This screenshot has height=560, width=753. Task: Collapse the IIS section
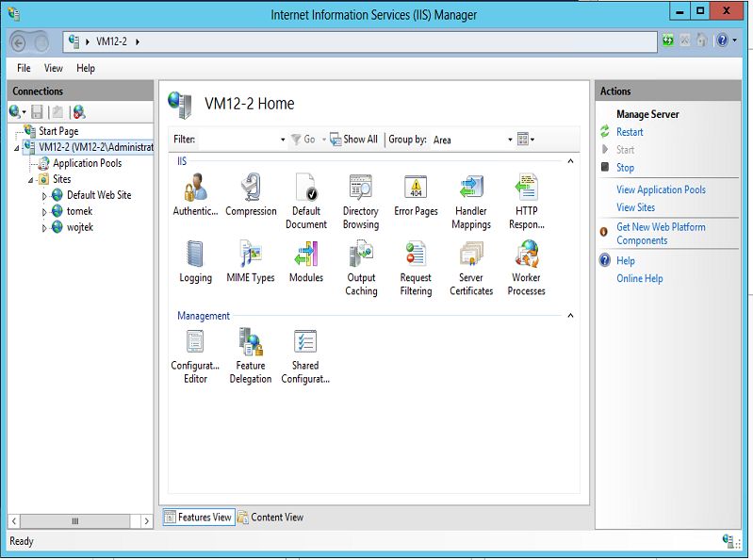pyautogui.click(x=570, y=161)
